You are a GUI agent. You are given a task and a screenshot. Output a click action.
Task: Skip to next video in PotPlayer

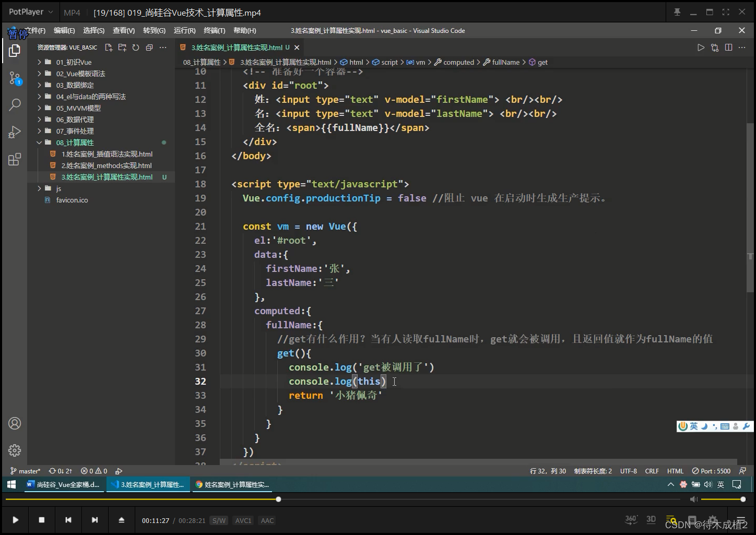click(x=95, y=520)
